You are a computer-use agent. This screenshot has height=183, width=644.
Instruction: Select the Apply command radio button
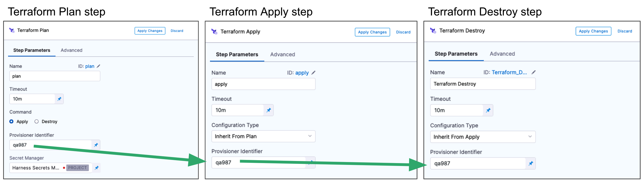pyautogui.click(x=12, y=121)
